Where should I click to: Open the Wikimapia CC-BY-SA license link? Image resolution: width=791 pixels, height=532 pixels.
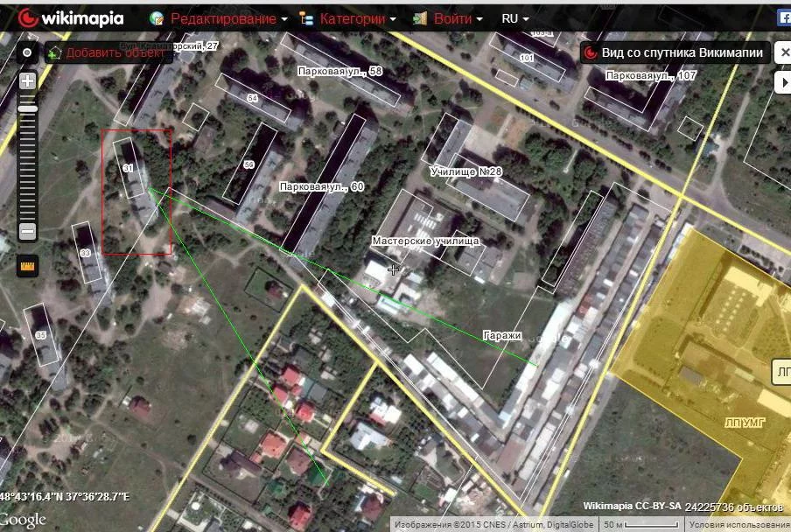coord(632,506)
